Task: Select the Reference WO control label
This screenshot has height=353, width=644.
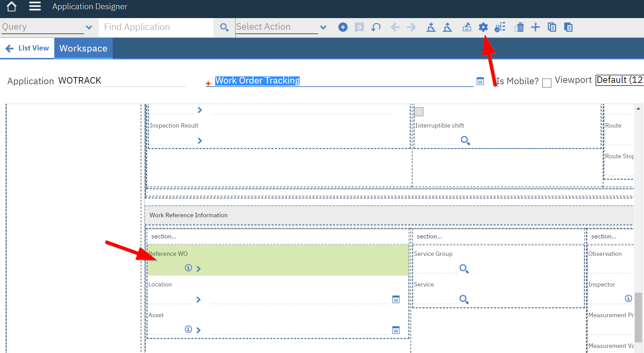Action: [168, 254]
